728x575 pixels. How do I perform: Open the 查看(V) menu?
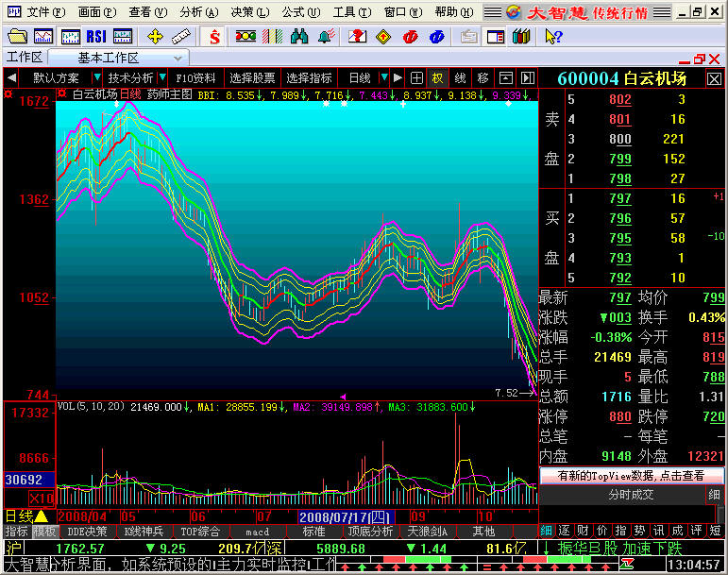click(148, 12)
